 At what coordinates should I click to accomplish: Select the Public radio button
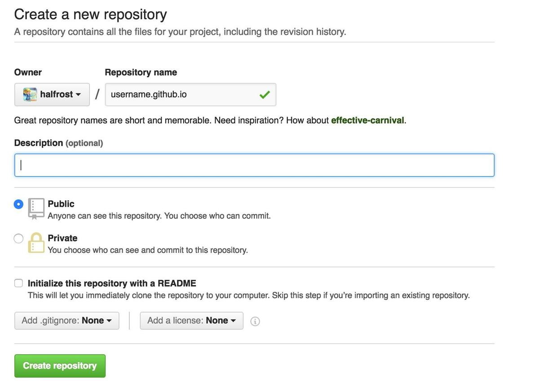(18, 204)
